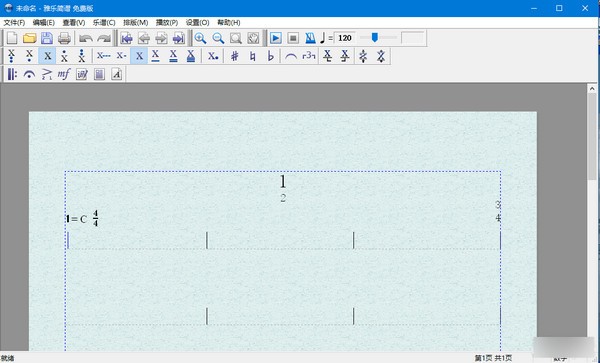Choose sixteenth note with double underline

coord(173,56)
